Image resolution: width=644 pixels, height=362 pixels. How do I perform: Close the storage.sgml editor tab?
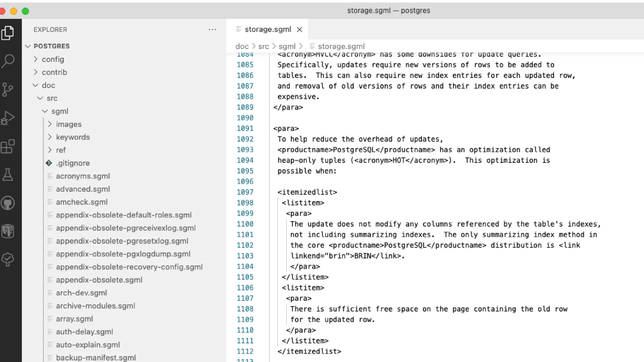[x=300, y=30]
